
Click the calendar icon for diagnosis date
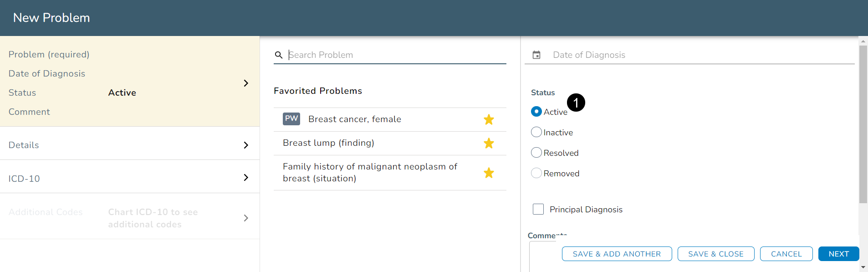click(x=536, y=55)
